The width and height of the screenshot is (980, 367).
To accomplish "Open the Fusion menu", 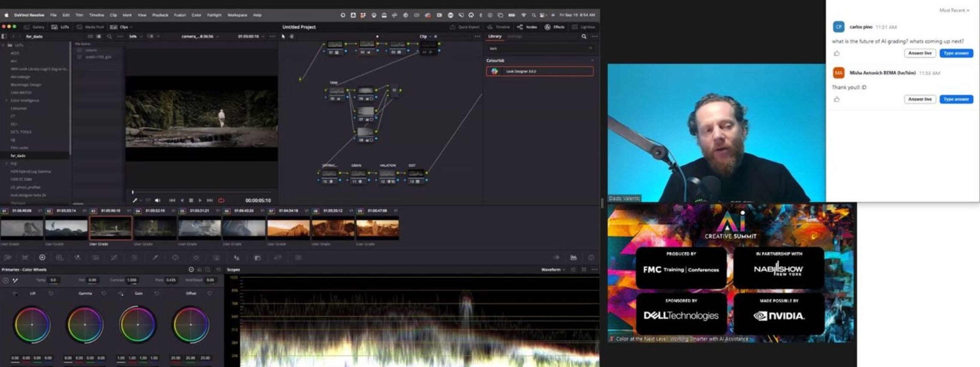I will [180, 15].
